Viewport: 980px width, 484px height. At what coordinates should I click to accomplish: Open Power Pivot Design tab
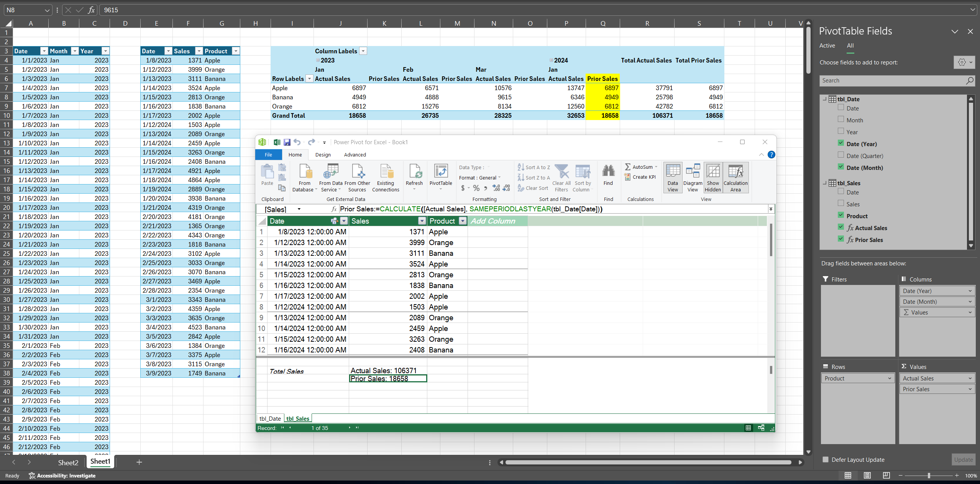pyautogui.click(x=323, y=155)
